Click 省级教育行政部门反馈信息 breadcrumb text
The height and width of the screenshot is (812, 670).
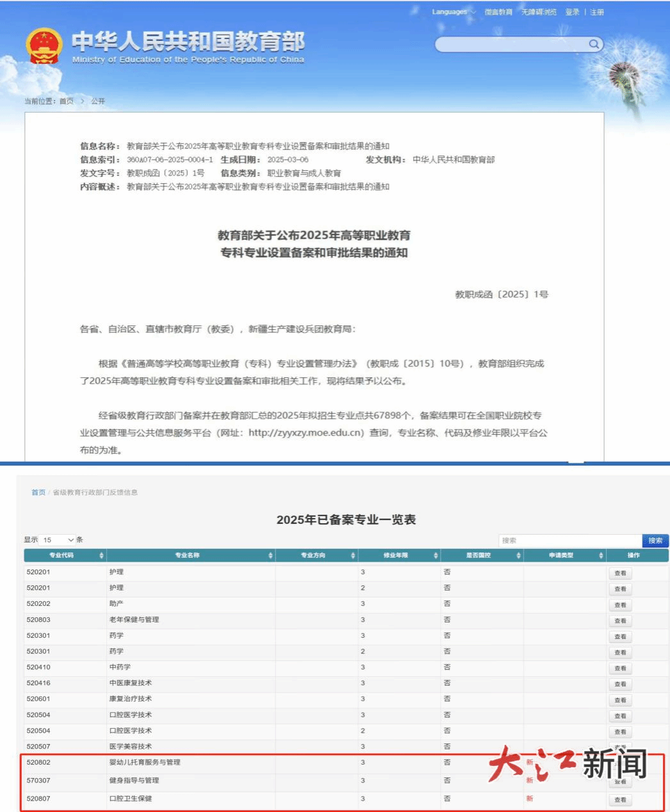tap(95, 492)
